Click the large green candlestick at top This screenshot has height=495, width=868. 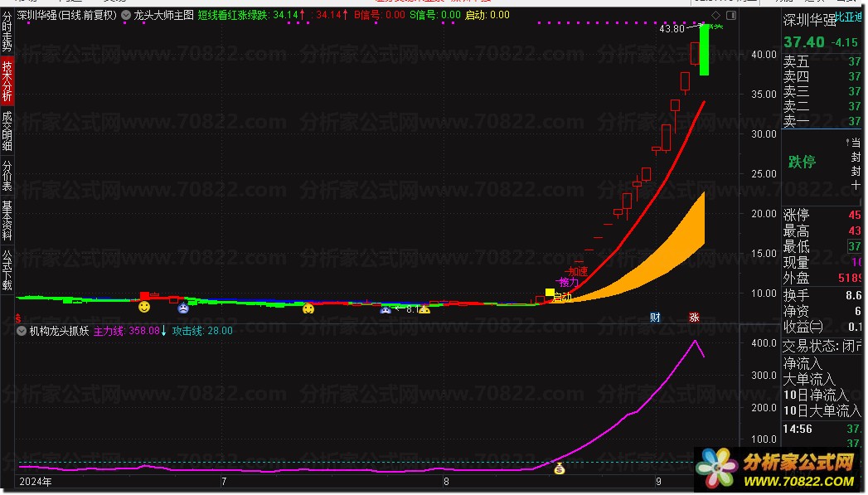point(704,50)
